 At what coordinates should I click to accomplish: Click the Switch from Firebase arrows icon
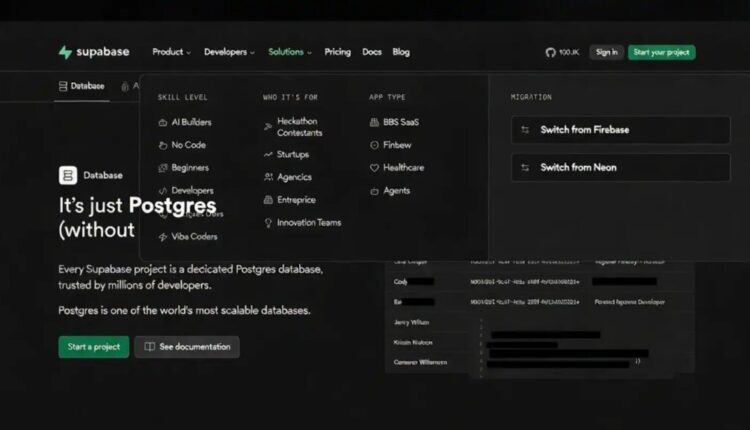click(526, 130)
